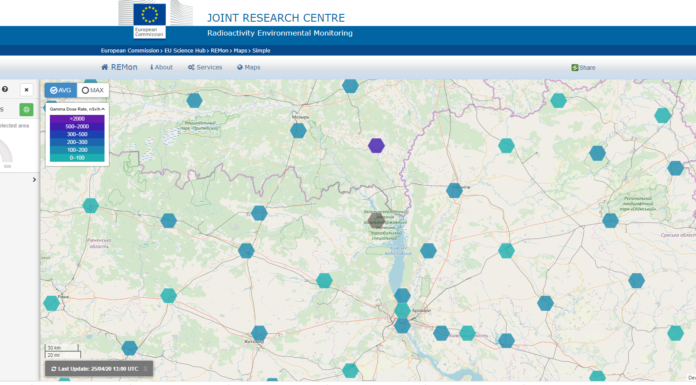Click the REMon home icon
Screen dimensions: 696x385
[x=105, y=67]
